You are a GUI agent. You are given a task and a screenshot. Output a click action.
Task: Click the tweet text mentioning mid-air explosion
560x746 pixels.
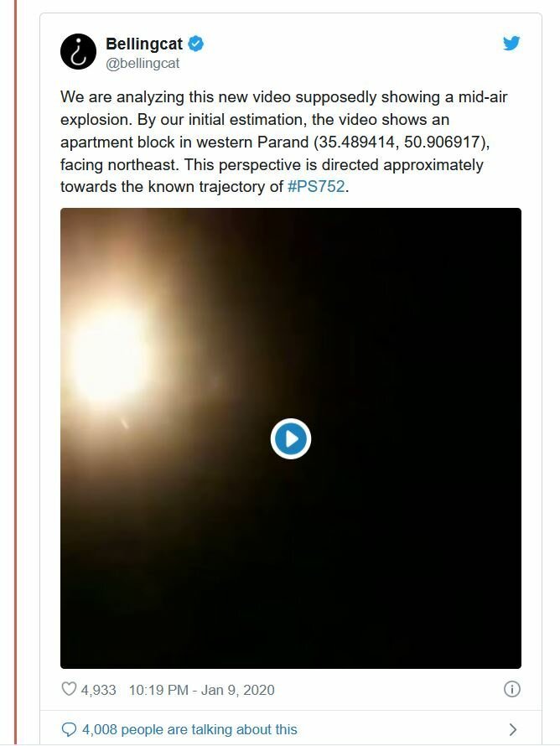[283, 142]
